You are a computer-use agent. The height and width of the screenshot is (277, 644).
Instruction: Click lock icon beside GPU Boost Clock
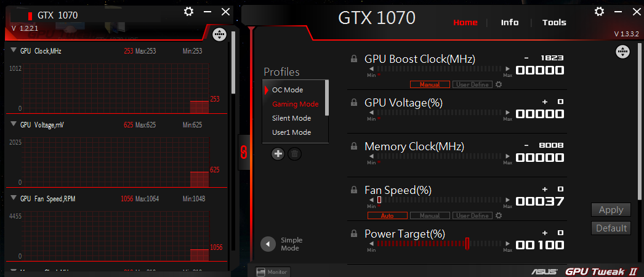(x=354, y=59)
